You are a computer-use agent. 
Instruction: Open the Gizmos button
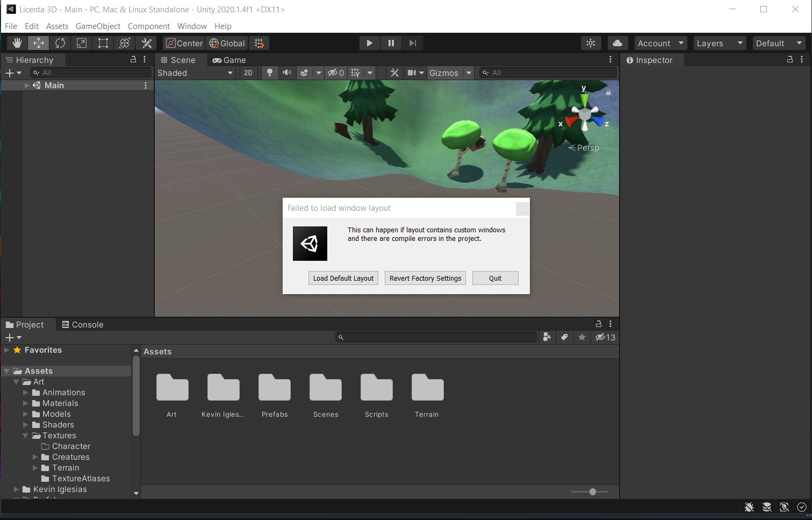(x=444, y=73)
